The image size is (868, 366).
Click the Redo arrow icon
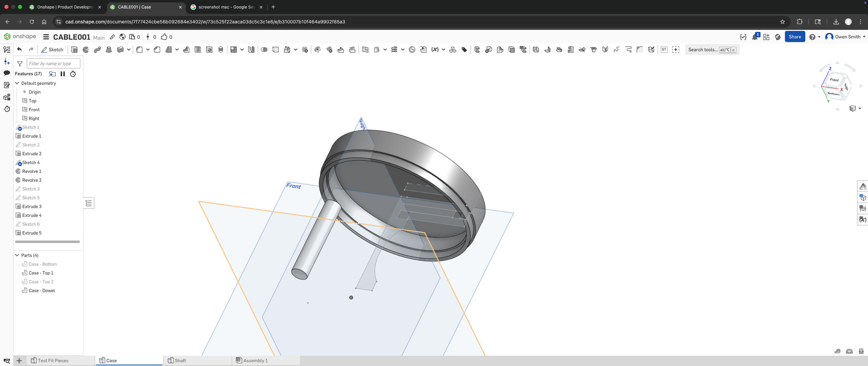[x=31, y=50]
